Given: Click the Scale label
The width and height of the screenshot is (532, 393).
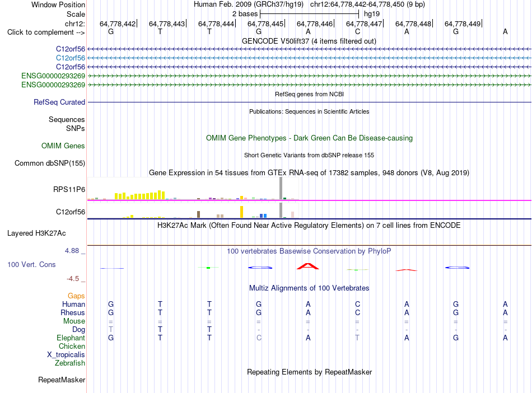Looking at the screenshot, I should point(76,14).
